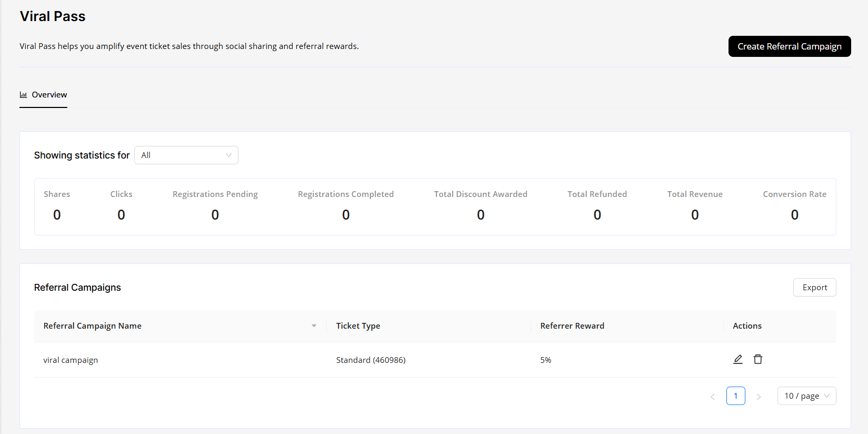Click the Total Refunded statistic
The height and width of the screenshot is (434, 868).
point(597,206)
